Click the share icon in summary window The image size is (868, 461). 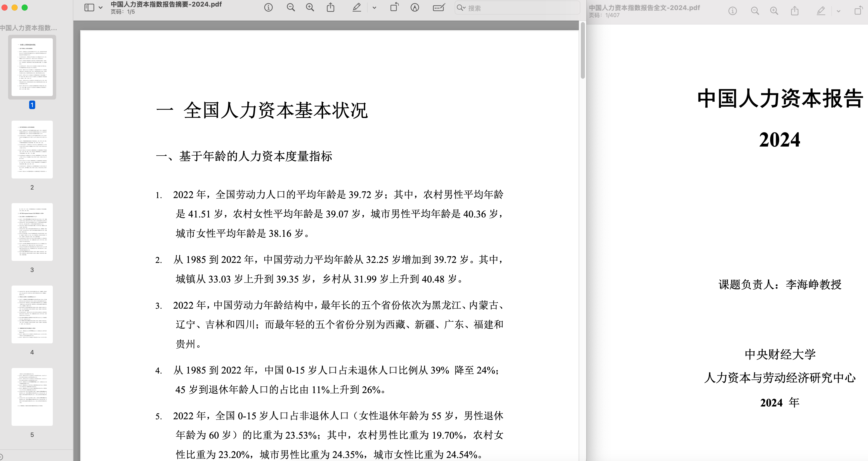coord(331,7)
